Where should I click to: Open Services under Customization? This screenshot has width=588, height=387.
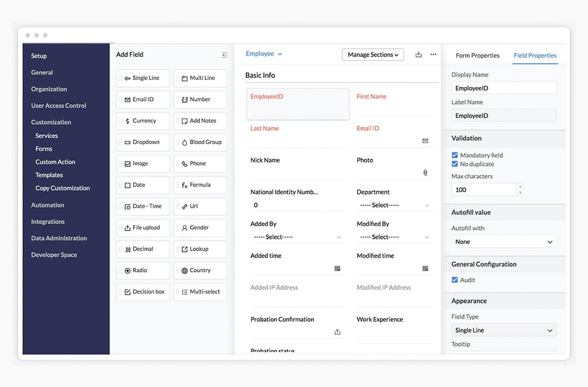tap(46, 136)
